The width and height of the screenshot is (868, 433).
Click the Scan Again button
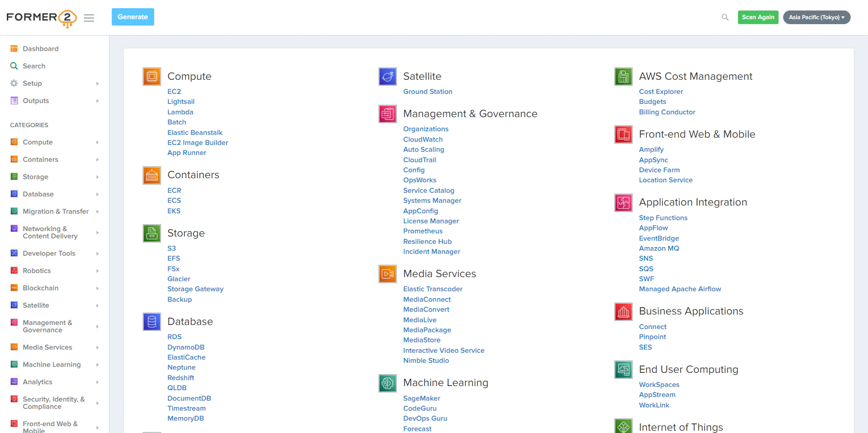pos(758,17)
